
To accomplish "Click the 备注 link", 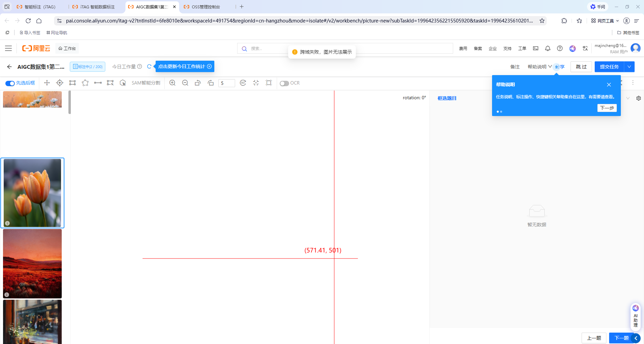I will click(x=515, y=67).
